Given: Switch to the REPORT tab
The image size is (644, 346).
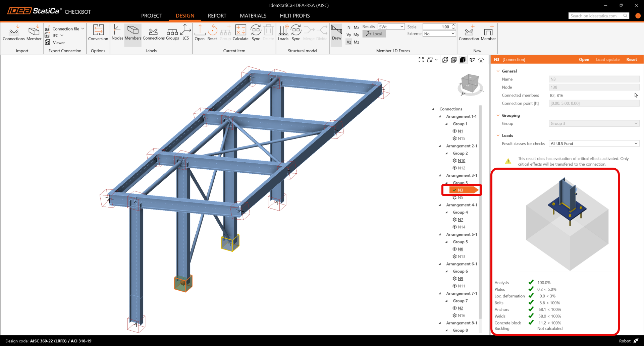Looking at the screenshot, I should coord(217,16).
